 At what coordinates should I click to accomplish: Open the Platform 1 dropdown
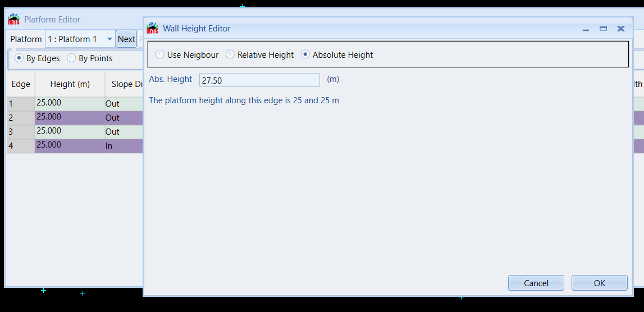click(80, 39)
